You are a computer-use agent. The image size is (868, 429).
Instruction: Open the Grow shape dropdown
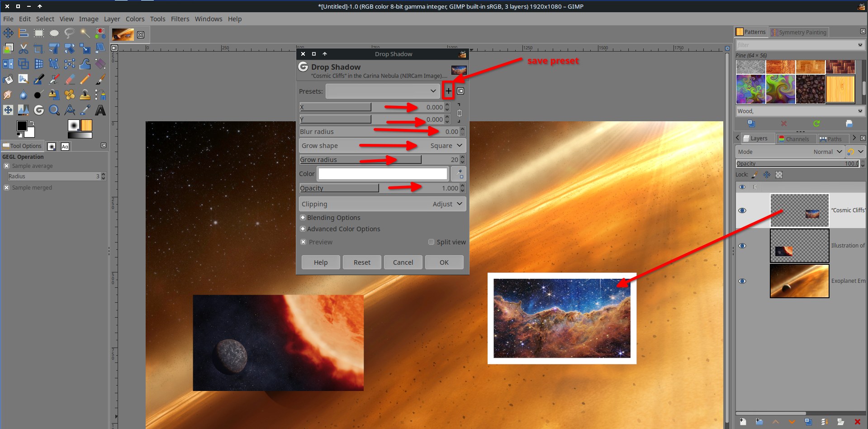click(383, 146)
